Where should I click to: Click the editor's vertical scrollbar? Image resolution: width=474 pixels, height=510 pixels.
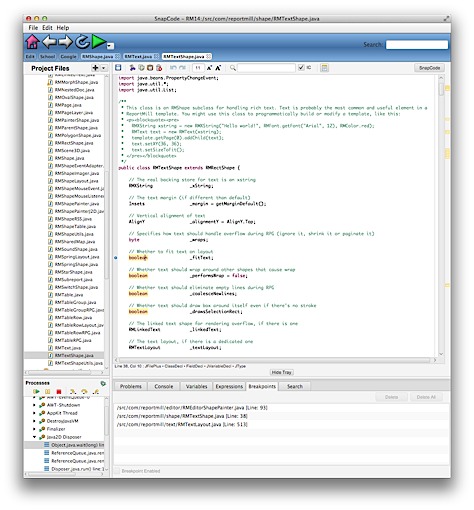(441, 216)
